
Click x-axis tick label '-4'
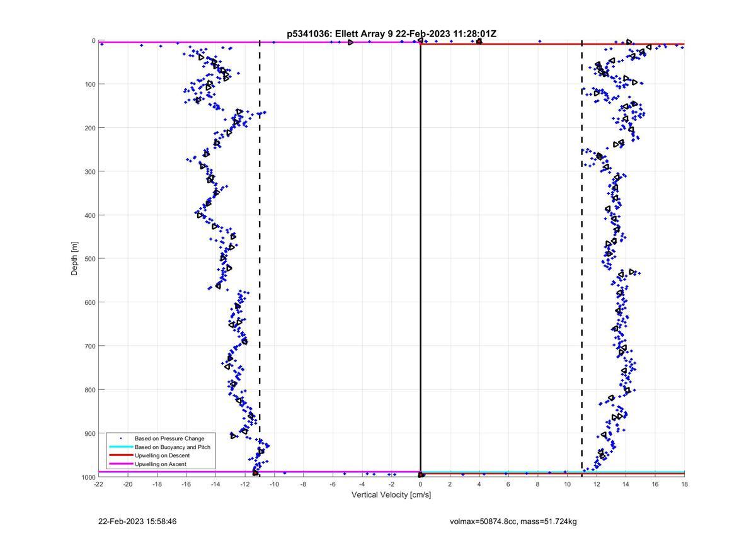(362, 484)
